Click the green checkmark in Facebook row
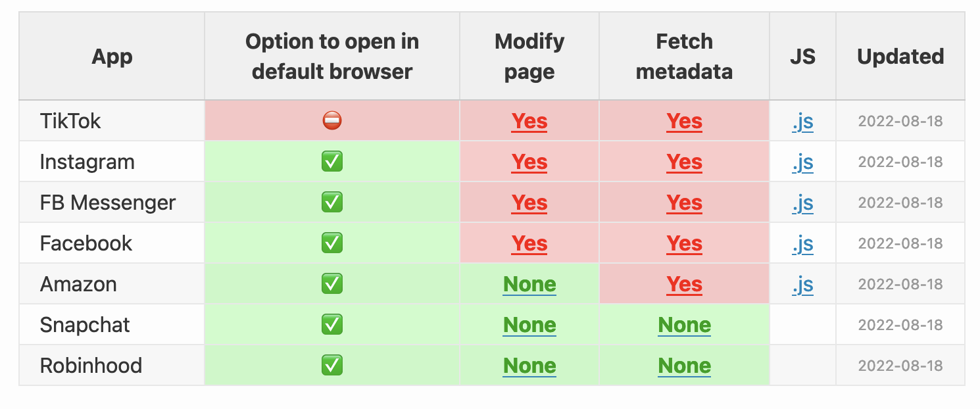This screenshot has width=980, height=409. tap(331, 243)
